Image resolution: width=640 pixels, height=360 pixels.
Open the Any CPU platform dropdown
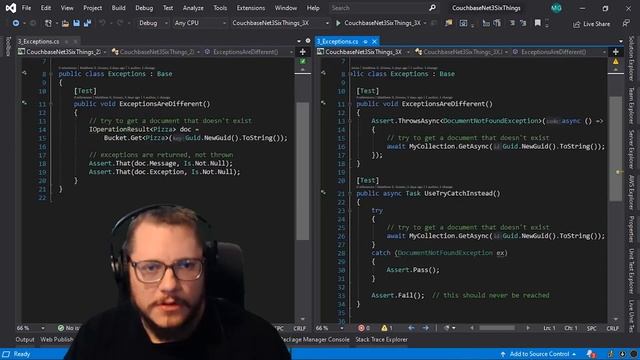200,23
